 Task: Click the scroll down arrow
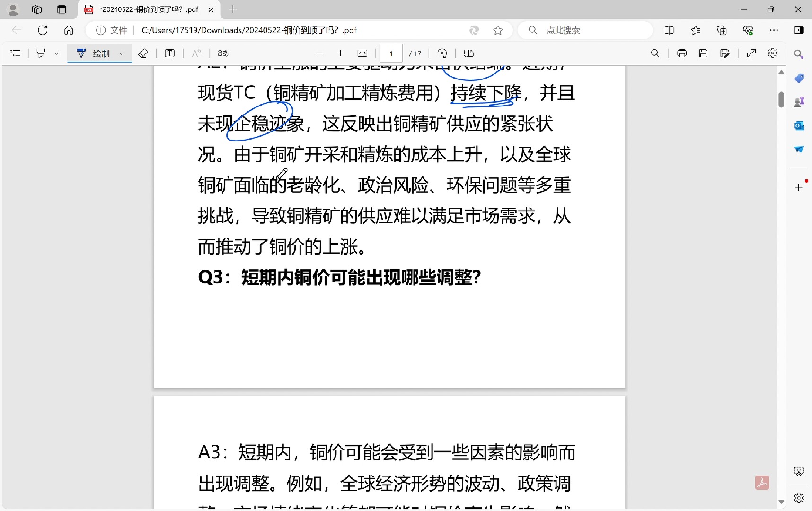(781, 502)
